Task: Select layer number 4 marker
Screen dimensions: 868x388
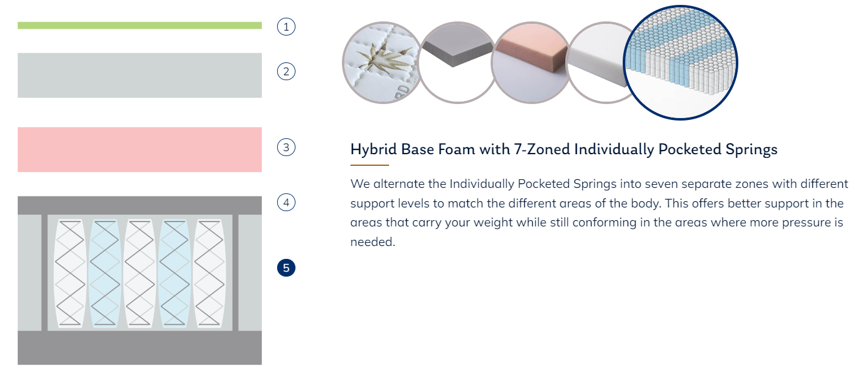Action: pos(286,202)
